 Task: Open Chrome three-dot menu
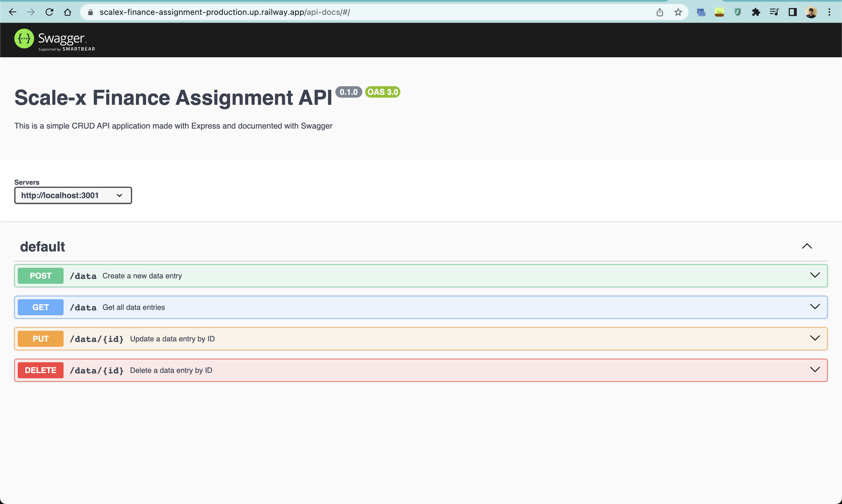click(x=829, y=12)
